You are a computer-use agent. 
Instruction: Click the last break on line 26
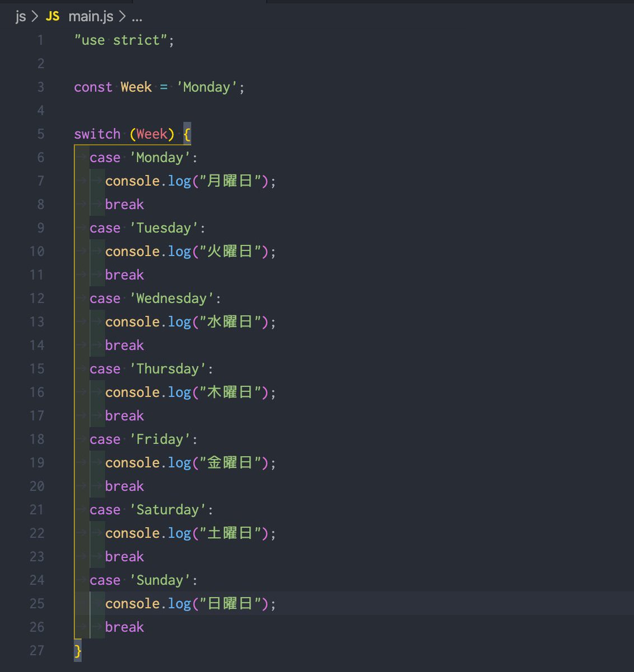pos(124,627)
